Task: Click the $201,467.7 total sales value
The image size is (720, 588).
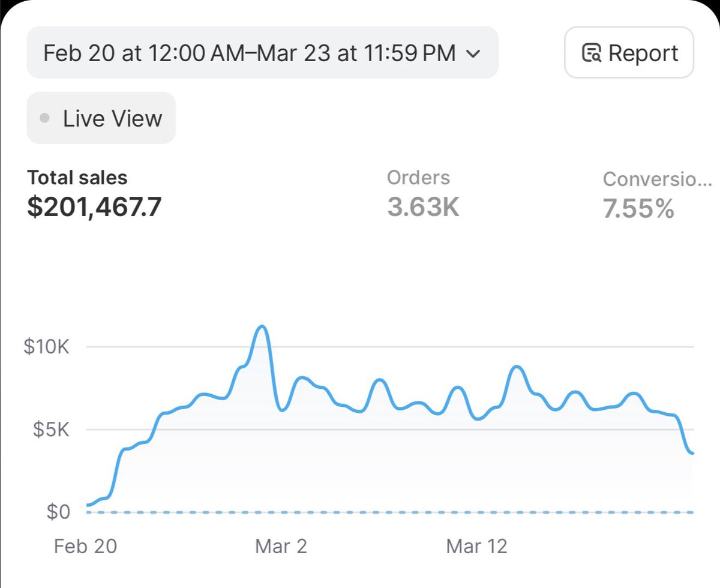Action: point(94,208)
